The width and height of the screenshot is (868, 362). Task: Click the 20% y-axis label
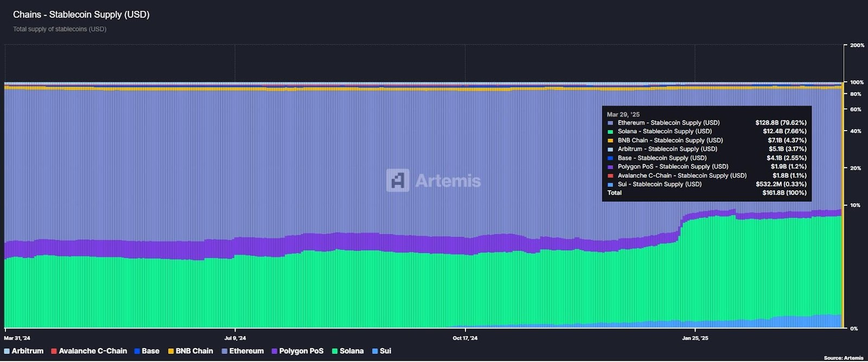click(x=856, y=168)
